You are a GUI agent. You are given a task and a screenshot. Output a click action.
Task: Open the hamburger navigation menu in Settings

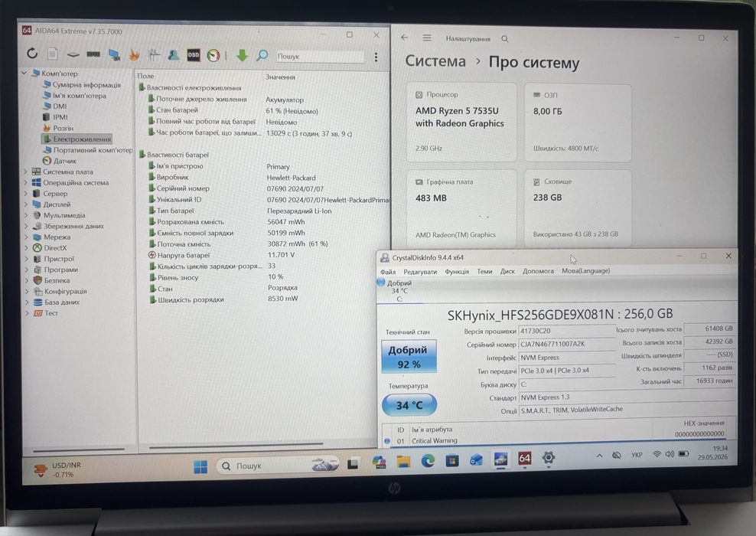[x=427, y=38]
